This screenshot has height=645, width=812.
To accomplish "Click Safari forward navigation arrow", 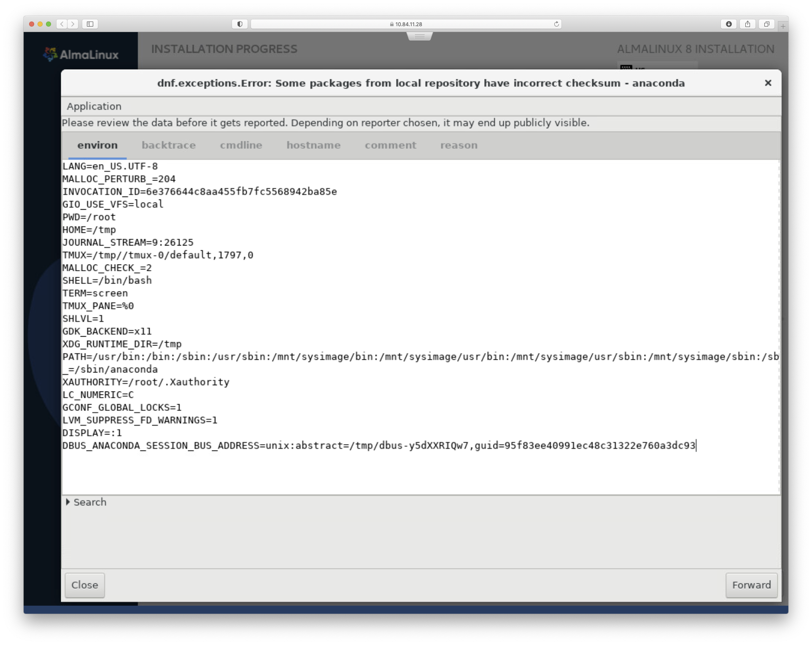I will [x=73, y=24].
